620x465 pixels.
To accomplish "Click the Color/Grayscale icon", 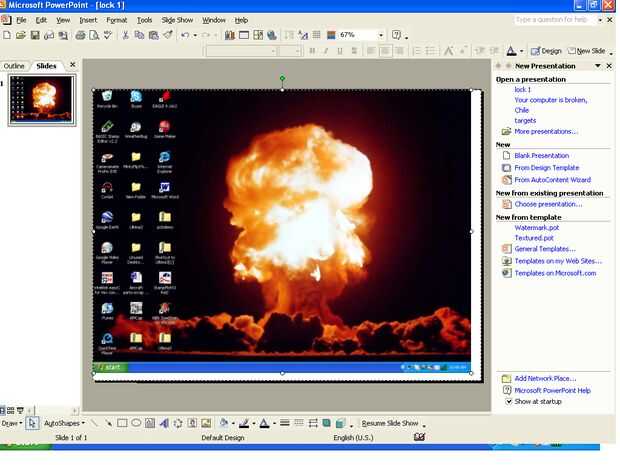I will click(331, 35).
